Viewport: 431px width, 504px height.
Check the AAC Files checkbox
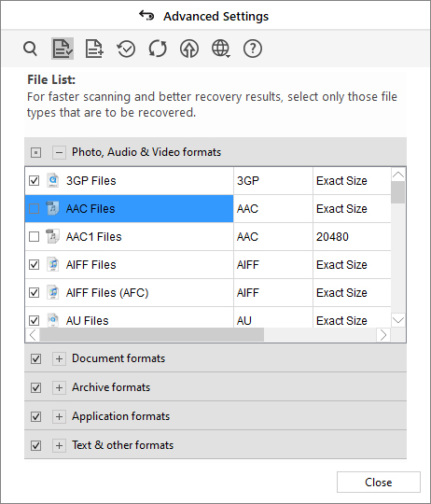(34, 209)
